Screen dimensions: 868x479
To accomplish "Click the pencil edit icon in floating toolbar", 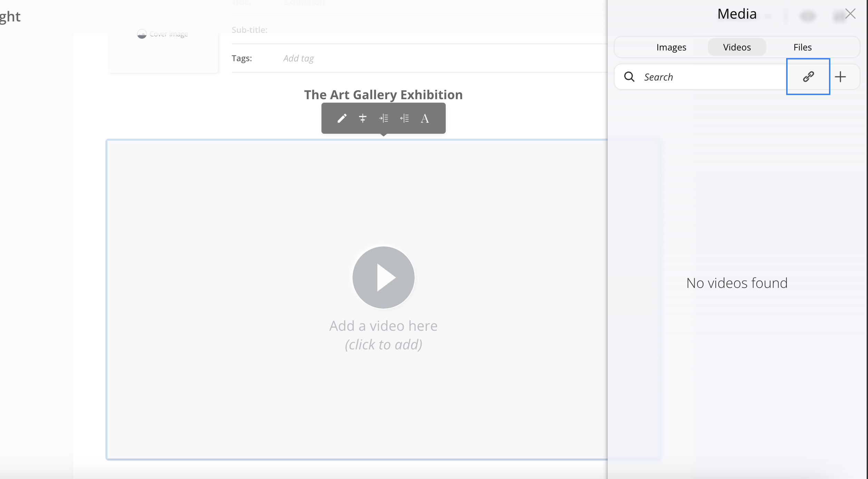I will 342,118.
